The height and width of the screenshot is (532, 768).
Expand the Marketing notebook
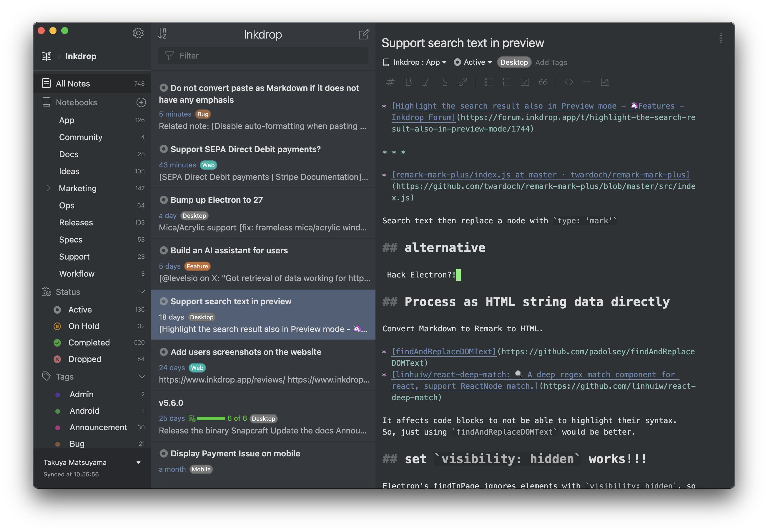(x=49, y=188)
